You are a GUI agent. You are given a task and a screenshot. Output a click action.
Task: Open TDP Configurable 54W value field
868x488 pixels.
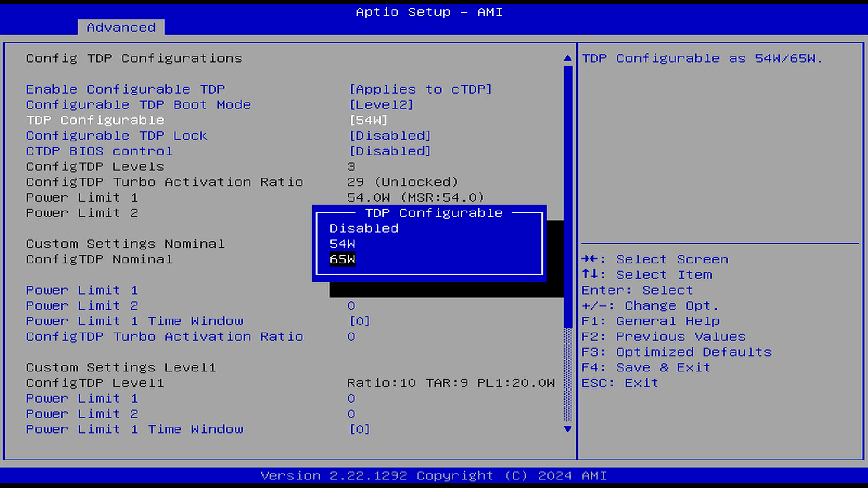pos(368,120)
